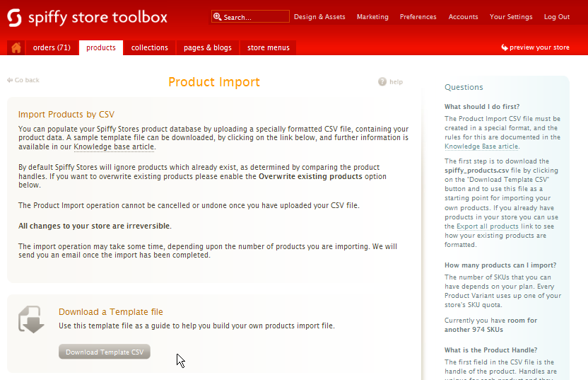588x380 pixels.
Task: Click the preview your store link
Action: pos(539,47)
